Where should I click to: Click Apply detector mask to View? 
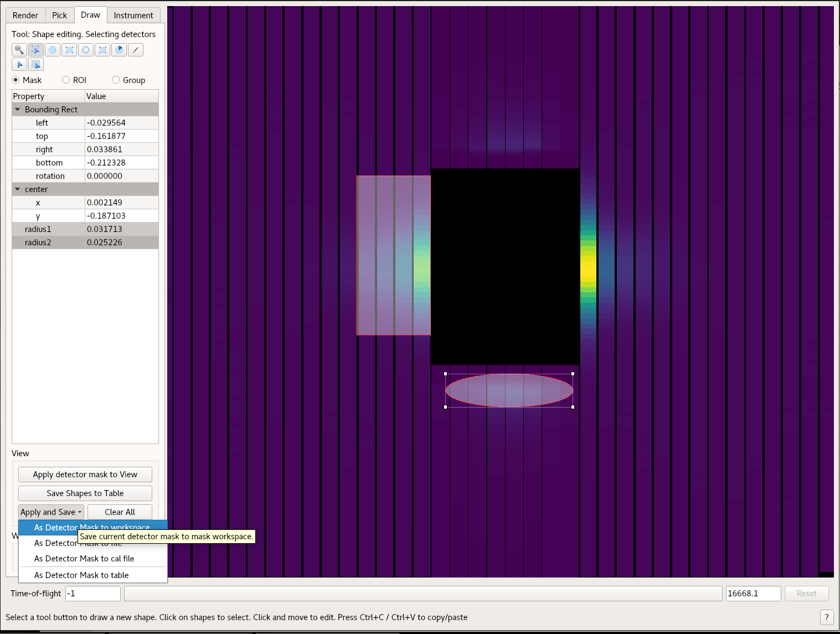point(85,475)
